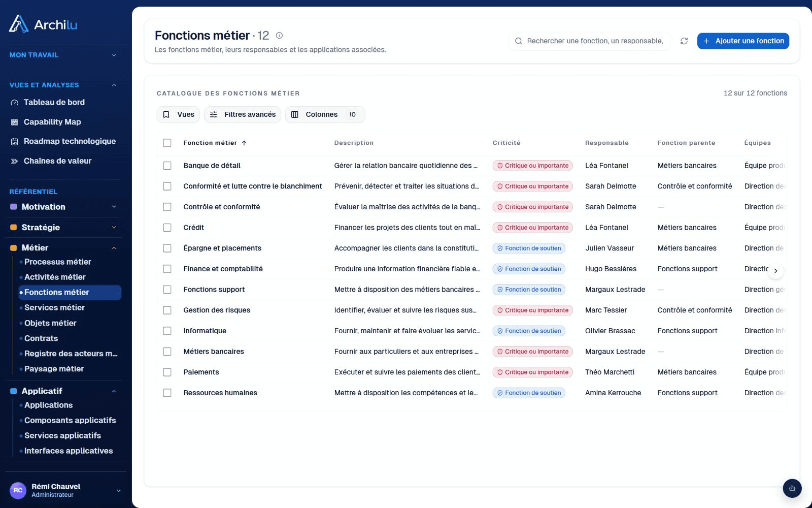Check the Crédit row checkbox
Viewport: 812px width, 508px height.
click(x=167, y=228)
